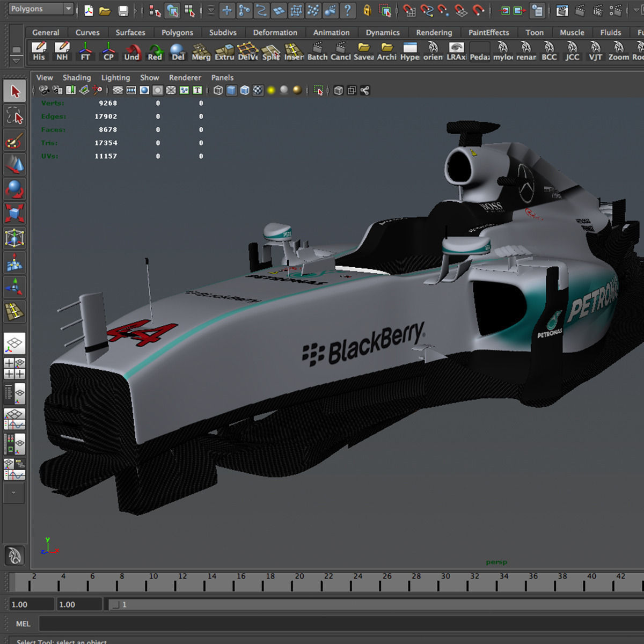This screenshot has width=644, height=644.
Task: Open the View panel menu
Action: click(45, 77)
